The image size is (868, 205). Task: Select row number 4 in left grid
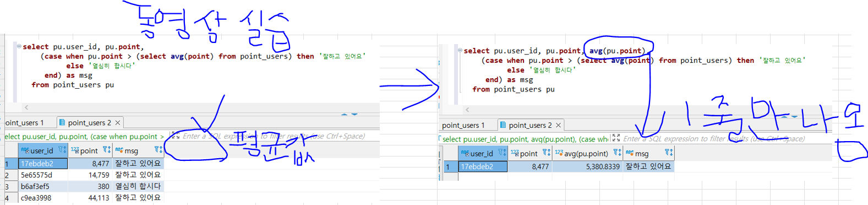pyautogui.click(x=10, y=198)
